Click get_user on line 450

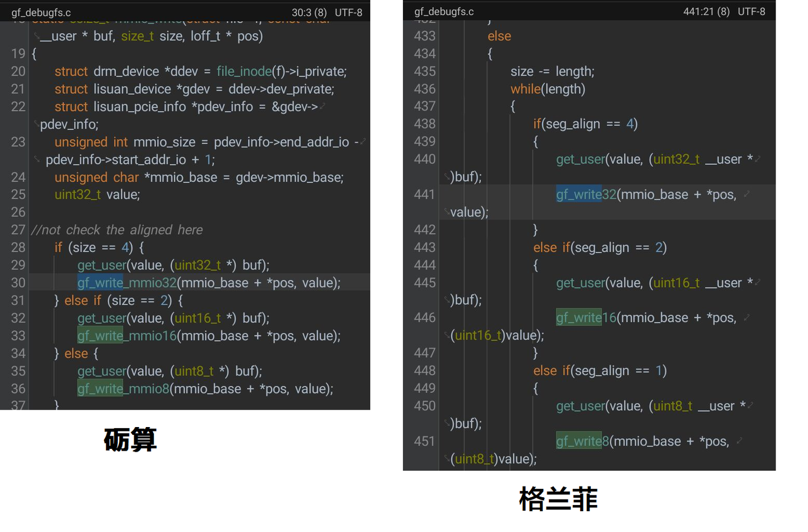581,406
